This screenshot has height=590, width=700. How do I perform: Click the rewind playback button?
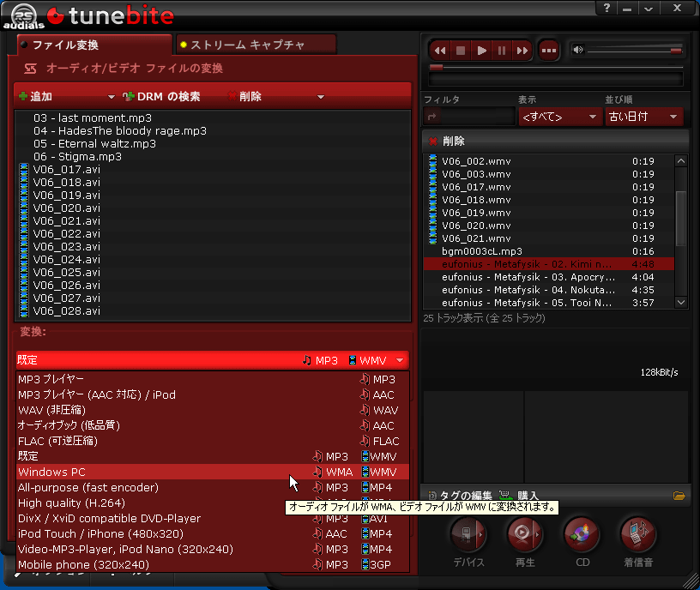pyautogui.click(x=440, y=51)
